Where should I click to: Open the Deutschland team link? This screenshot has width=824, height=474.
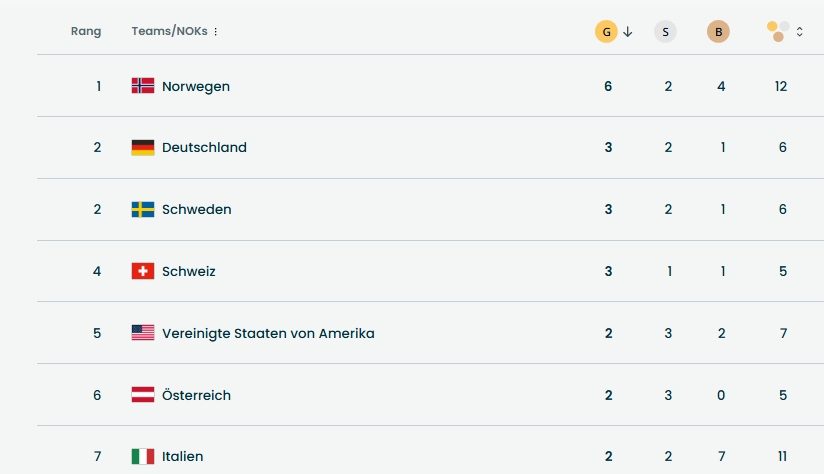click(204, 148)
